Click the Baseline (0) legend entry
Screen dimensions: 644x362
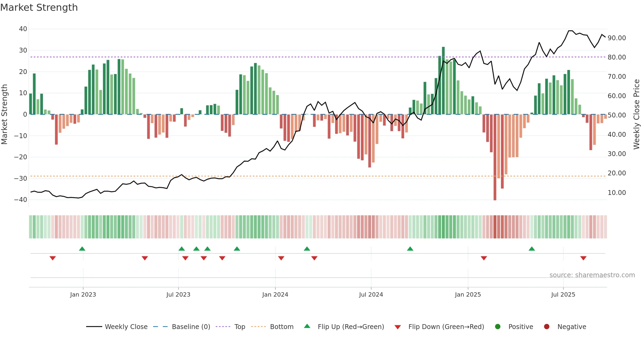point(182,327)
